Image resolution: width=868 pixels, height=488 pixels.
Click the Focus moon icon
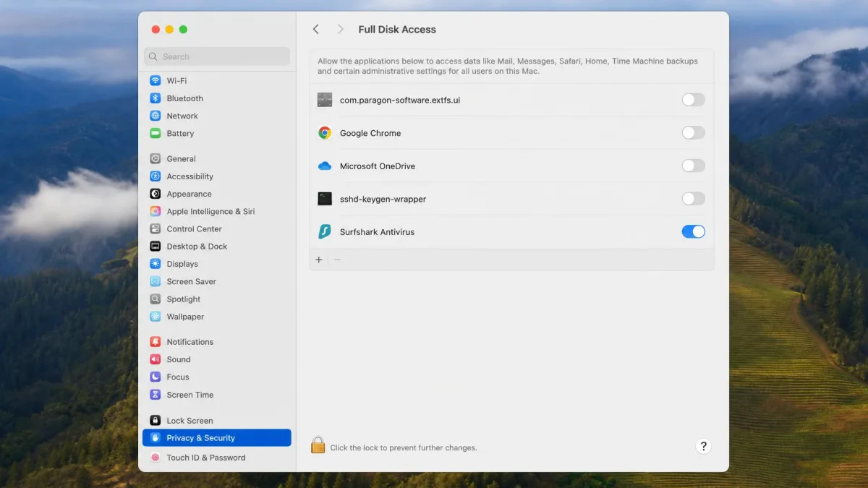point(155,377)
